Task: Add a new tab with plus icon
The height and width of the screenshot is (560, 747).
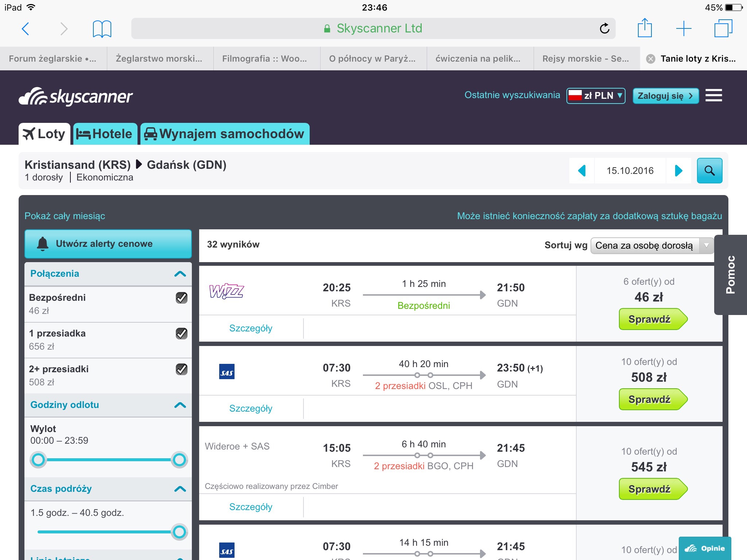Action: tap(684, 28)
